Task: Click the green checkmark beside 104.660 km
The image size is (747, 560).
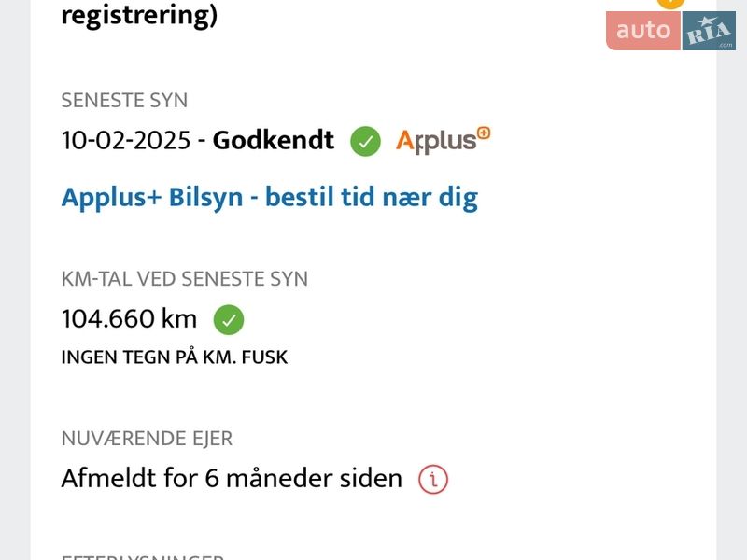Action: (x=229, y=320)
